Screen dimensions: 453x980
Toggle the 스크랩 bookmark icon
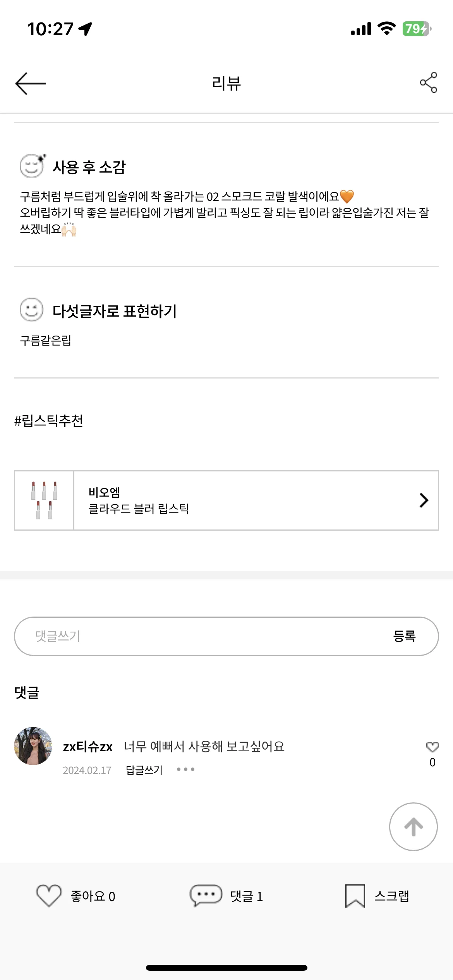[355, 896]
